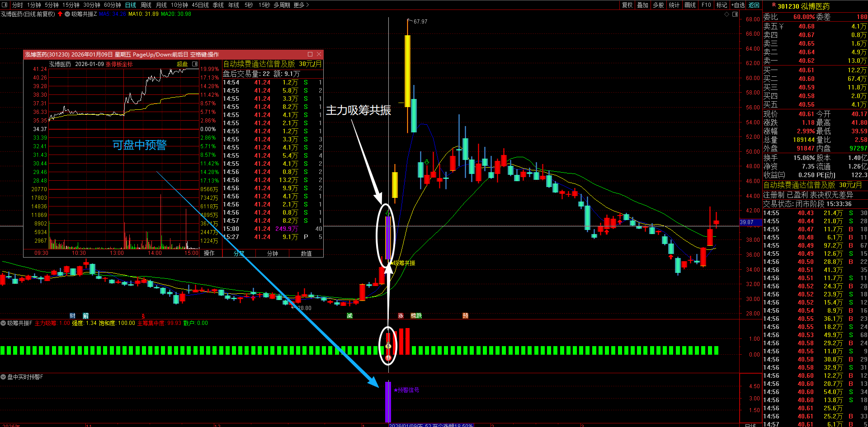Switch to the 月线 monthly chart
This screenshot has height=427, width=868.
click(161, 5)
